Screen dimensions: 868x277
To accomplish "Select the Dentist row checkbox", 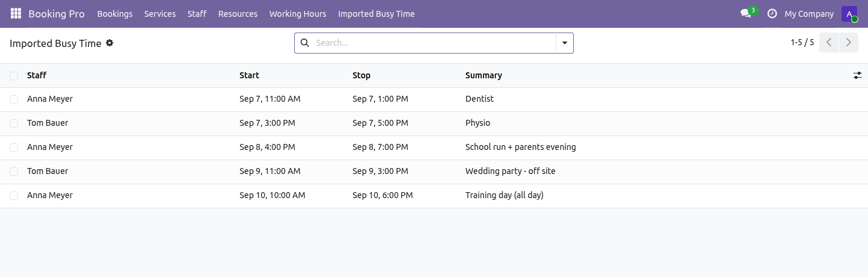I will [14, 99].
